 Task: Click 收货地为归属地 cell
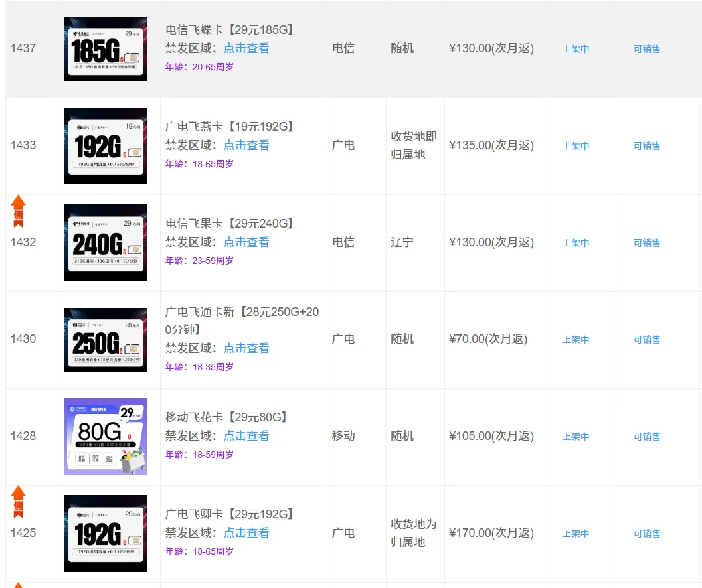(x=414, y=533)
